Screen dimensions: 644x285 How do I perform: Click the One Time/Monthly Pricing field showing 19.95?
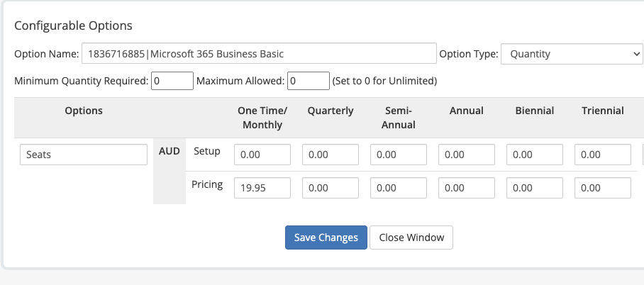pos(262,188)
